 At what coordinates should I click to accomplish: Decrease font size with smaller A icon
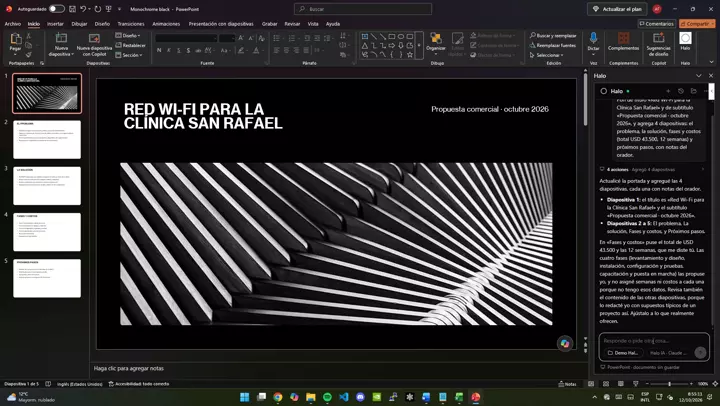(251, 38)
